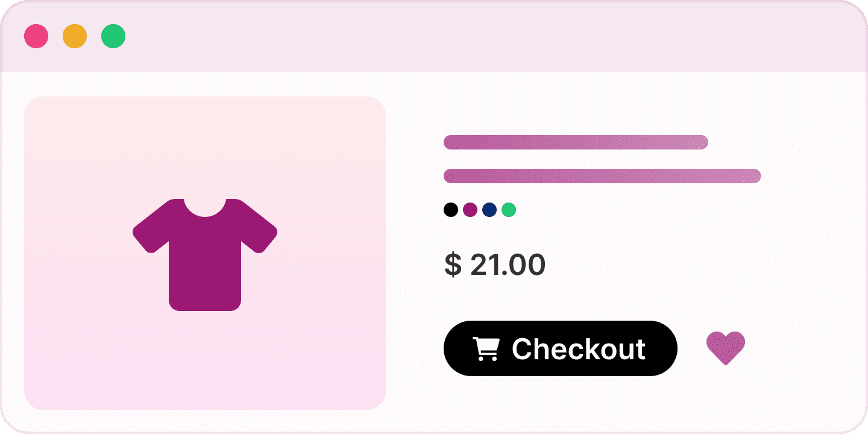Click the shorter top product title bar
The height and width of the screenshot is (434, 868).
(576, 142)
